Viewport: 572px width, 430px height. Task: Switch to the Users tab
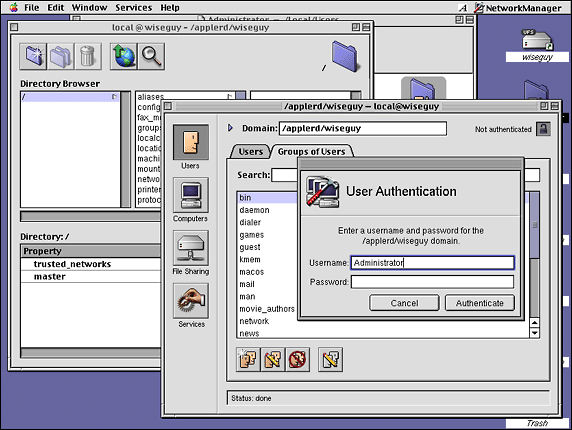click(x=250, y=151)
